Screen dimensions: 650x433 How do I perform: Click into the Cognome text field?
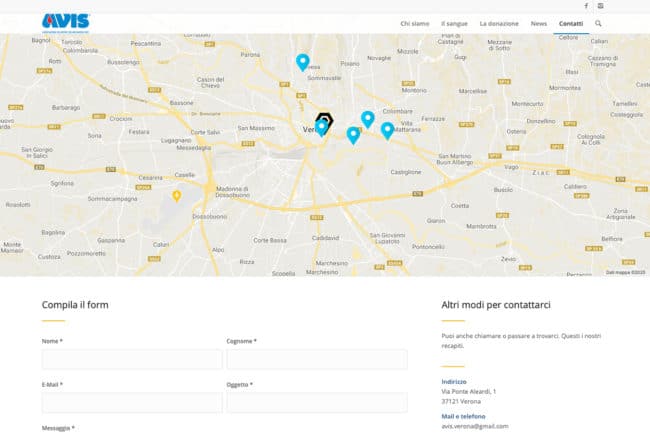pyautogui.click(x=316, y=359)
